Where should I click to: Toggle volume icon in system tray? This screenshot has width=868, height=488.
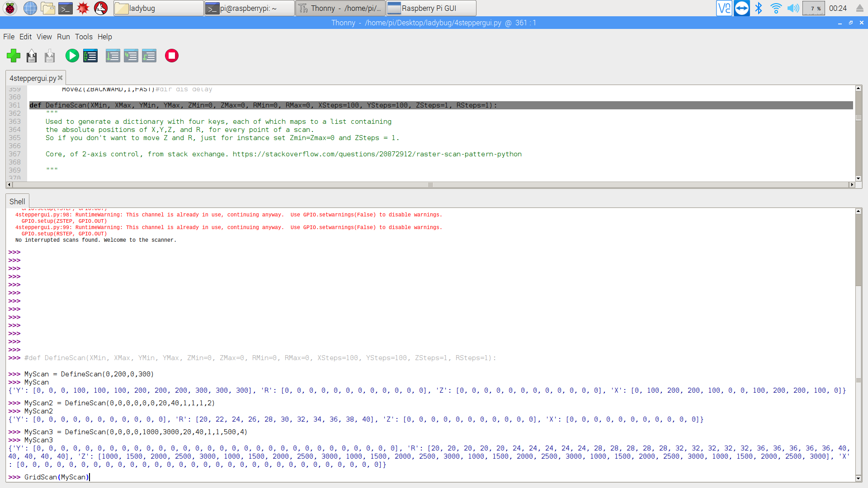793,8
